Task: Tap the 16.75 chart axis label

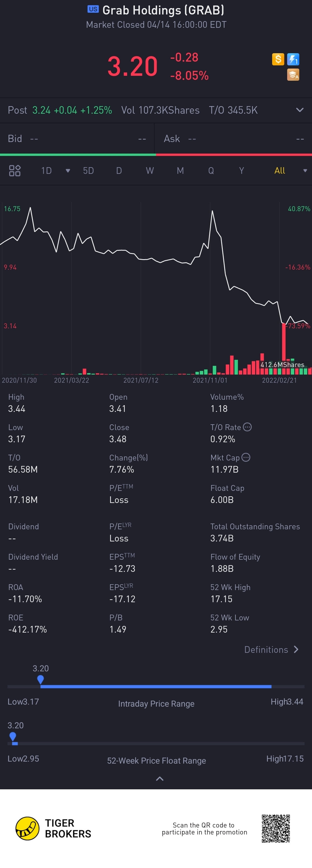Action: click(12, 209)
